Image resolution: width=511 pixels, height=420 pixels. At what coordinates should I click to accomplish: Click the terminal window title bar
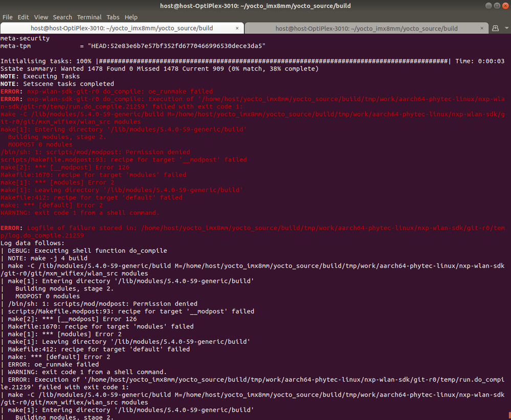(256, 6)
